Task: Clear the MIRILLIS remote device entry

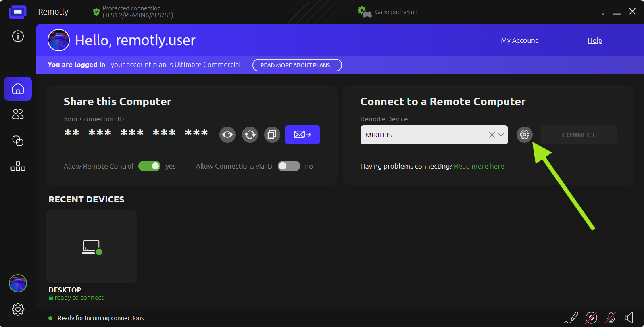Action: pos(492,135)
